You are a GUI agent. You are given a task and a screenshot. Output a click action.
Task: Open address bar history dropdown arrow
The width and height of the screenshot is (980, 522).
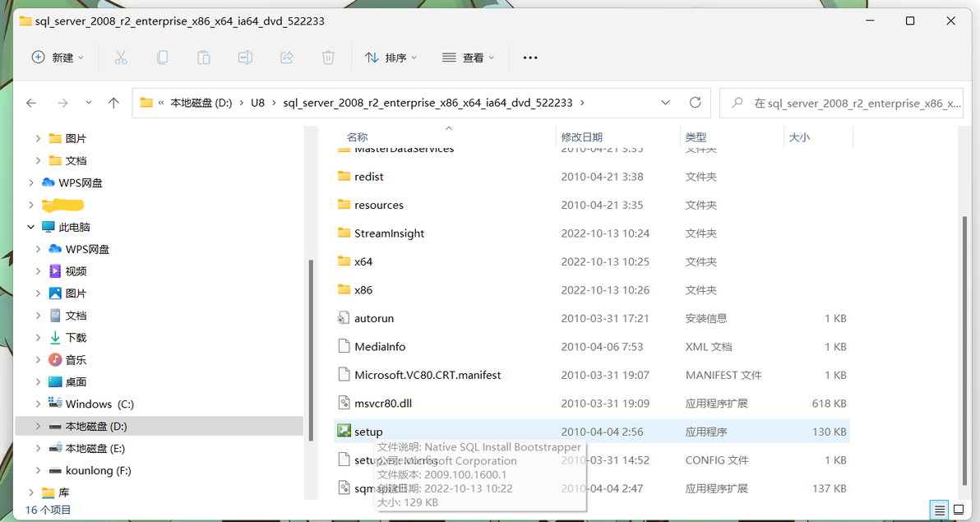(665, 103)
